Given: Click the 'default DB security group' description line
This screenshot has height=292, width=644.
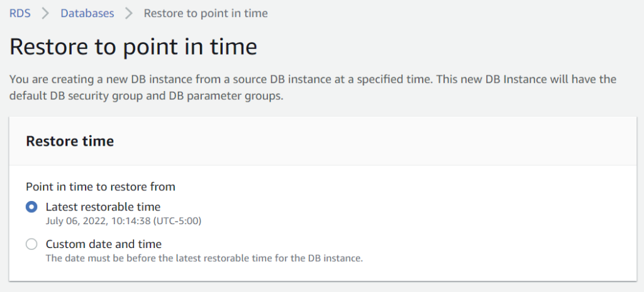Looking at the screenshot, I should pos(147,97).
